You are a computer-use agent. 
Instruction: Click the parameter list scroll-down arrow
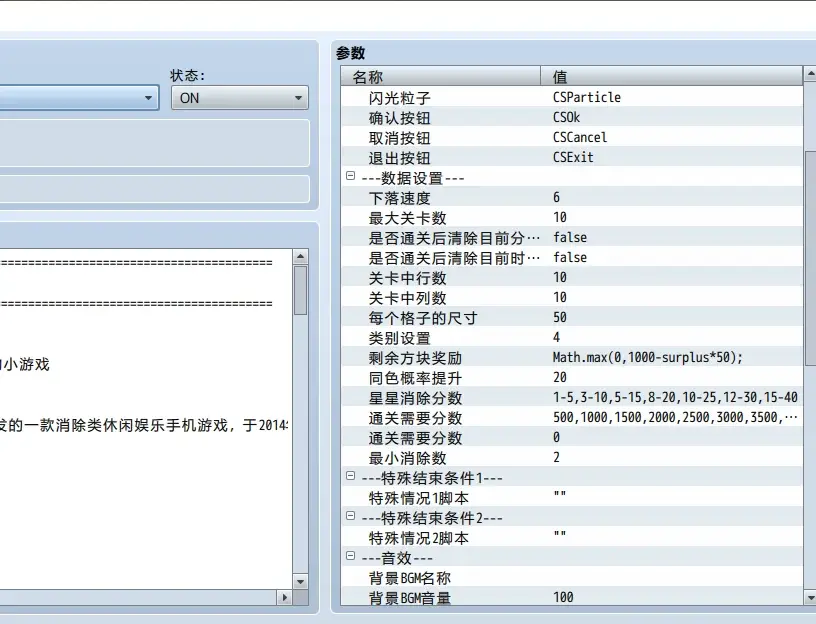click(x=810, y=597)
